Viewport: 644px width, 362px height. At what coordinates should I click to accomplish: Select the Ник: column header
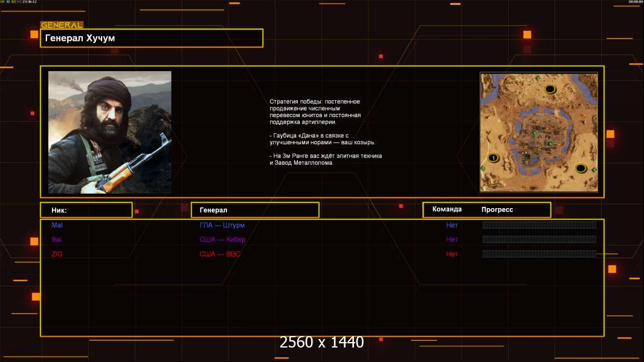[x=86, y=210]
